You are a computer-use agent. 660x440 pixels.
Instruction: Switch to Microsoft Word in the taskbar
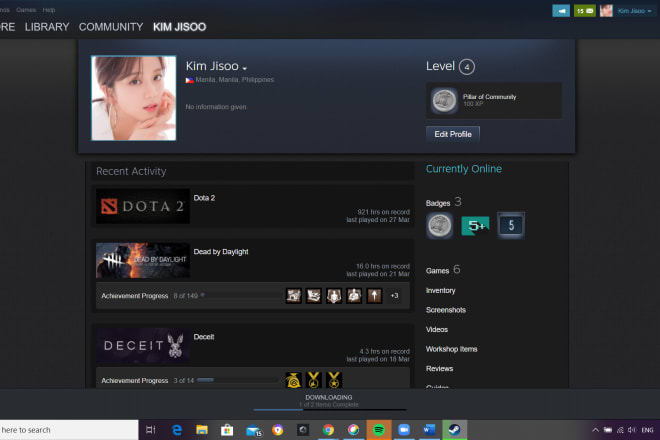pos(429,430)
